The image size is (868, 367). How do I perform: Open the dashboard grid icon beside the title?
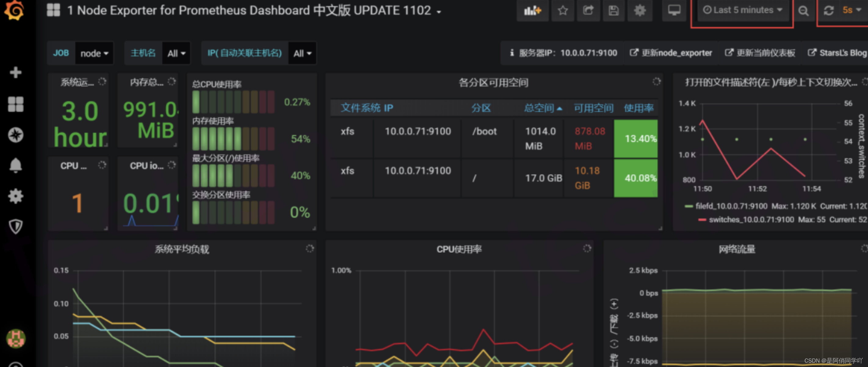53,10
